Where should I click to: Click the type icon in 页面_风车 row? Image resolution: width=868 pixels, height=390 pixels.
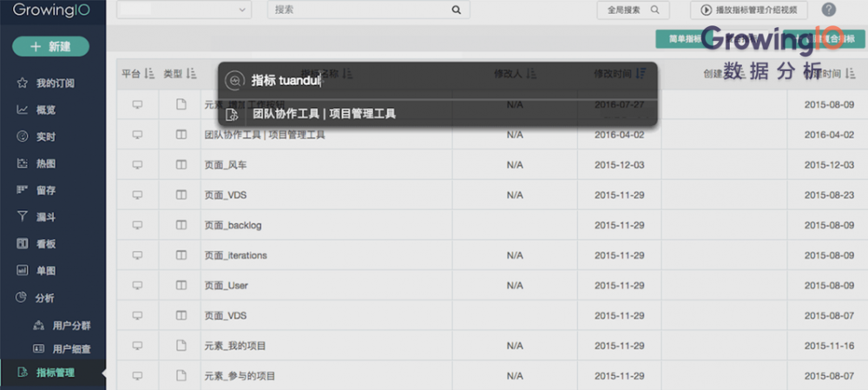coord(181,164)
